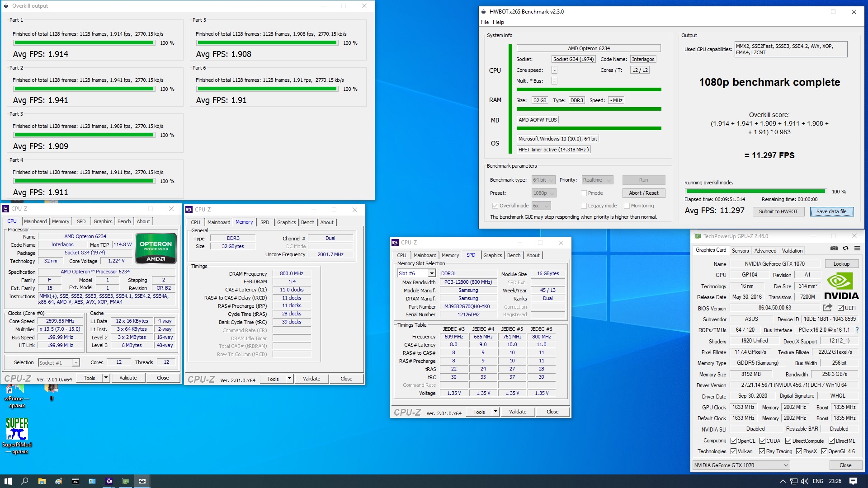Open taskbar search magnifier
Viewport: 868px width, 488px height.
24,481
